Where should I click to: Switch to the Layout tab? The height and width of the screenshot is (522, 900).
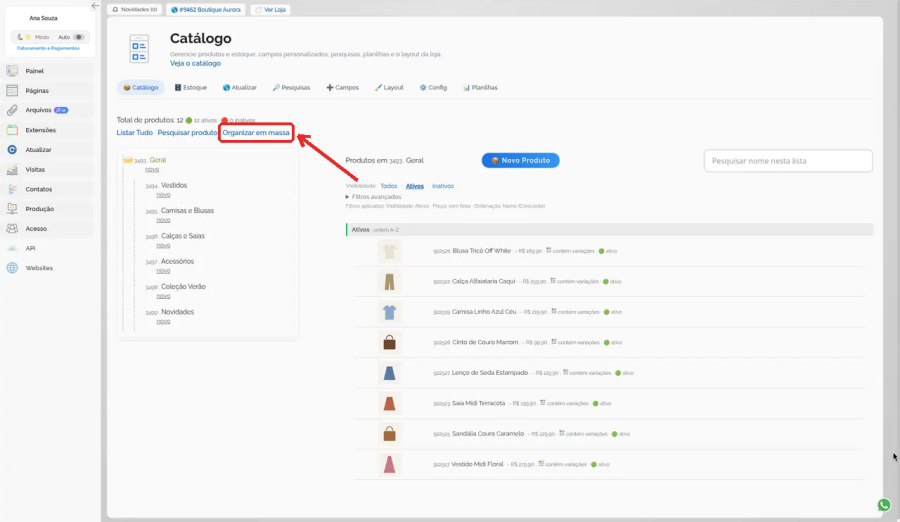point(389,88)
